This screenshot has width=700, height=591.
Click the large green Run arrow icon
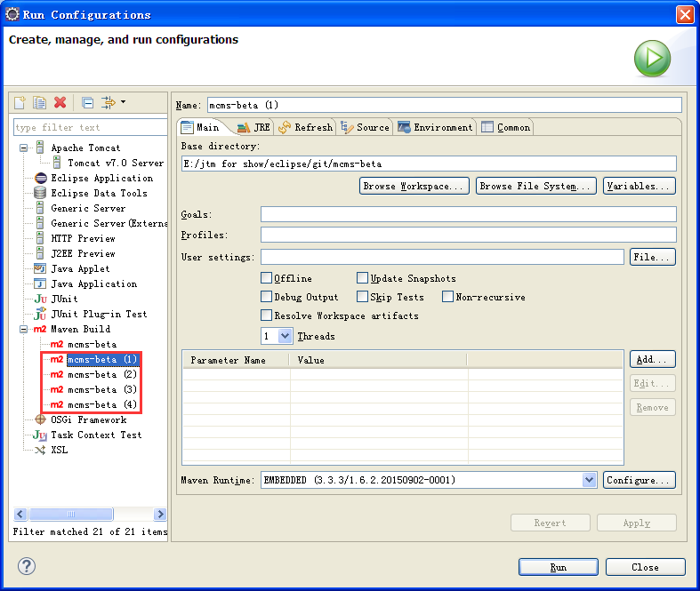(x=652, y=59)
